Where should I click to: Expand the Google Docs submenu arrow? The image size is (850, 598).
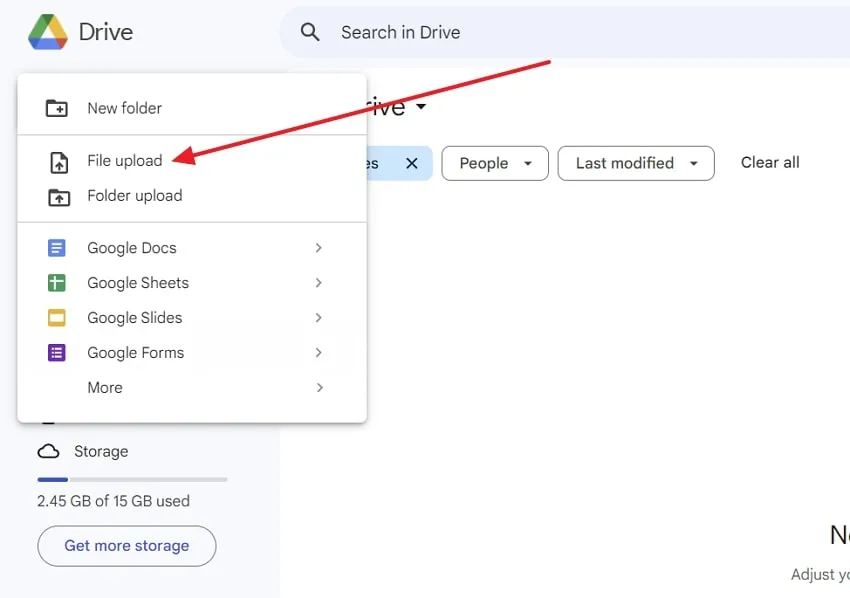click(319, 248)
